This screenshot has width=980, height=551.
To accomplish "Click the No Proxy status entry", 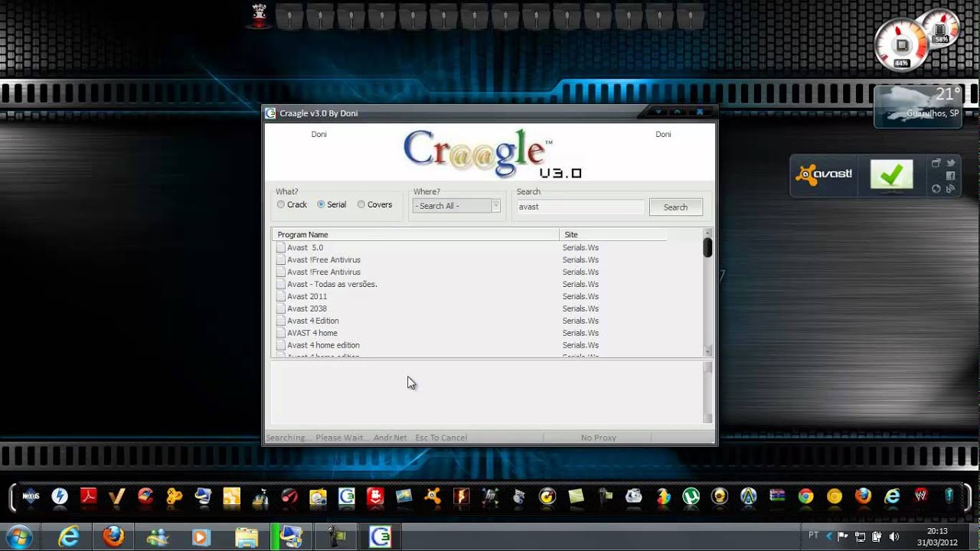I will (598, 438).
